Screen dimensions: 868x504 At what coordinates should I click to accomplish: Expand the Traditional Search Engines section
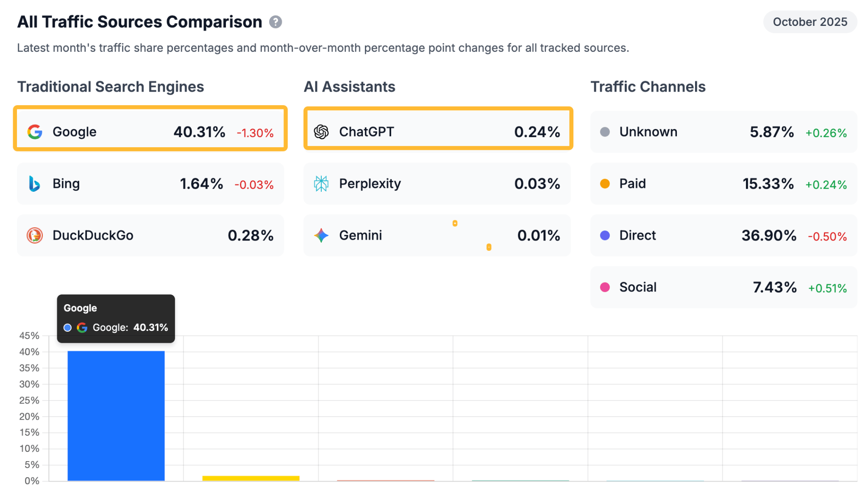111,87
